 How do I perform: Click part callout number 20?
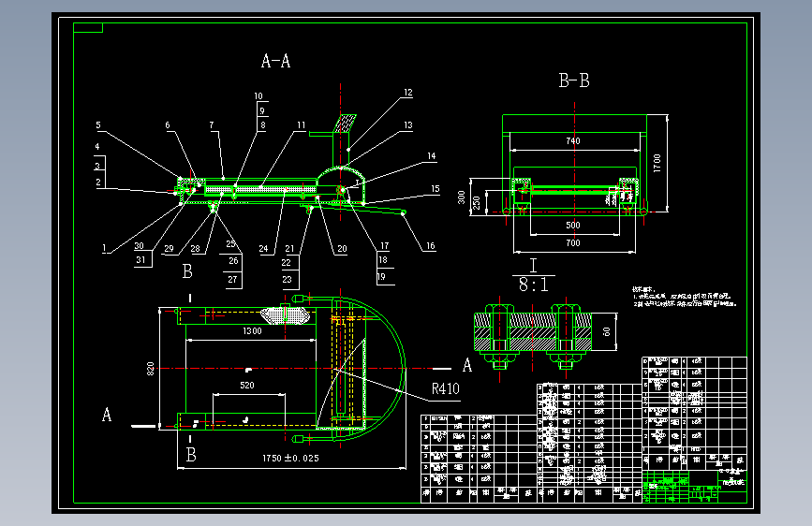tap(342, 249)
